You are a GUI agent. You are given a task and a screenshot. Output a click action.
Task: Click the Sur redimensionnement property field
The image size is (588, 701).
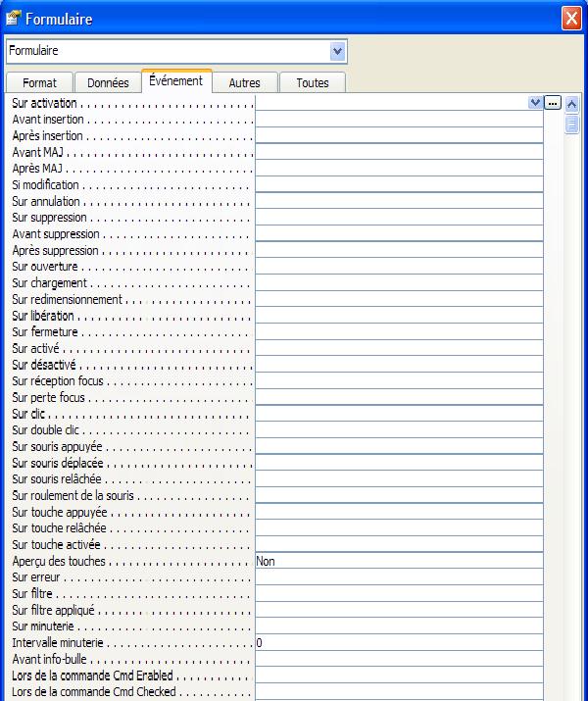399,299
